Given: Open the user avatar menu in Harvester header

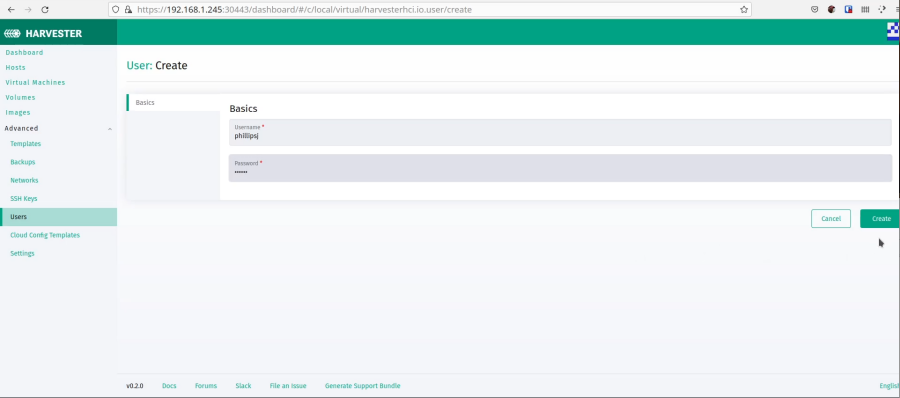Looking at the screenshot, I should (893, 32).
